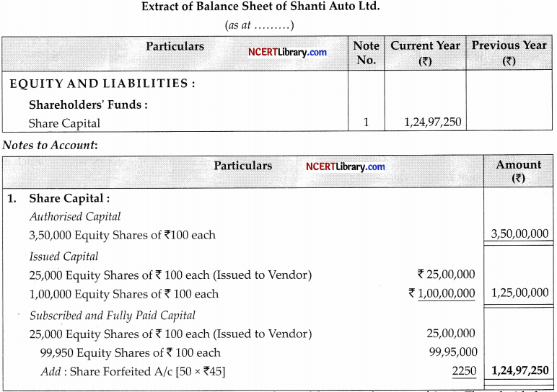The height and width of the screenshot is (392, 557).
Task: Click the EQUITY AND LIABILITIES heading
Action: click(102, 84)
